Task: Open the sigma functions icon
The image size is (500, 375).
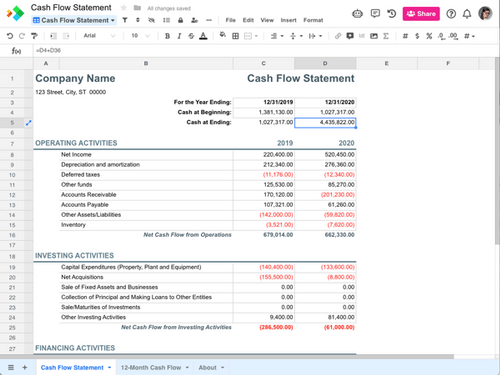Action: click(x=386, y=36)
